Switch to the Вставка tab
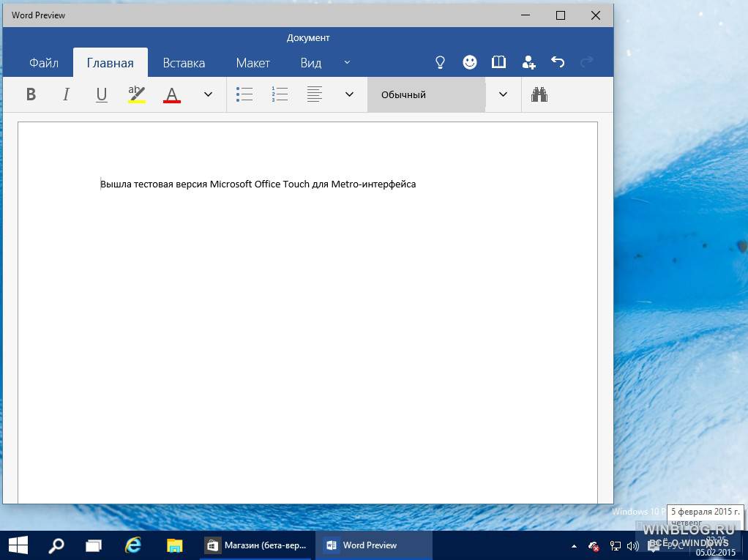Screen dimensions: 748x560 click(x=184, y=63)
